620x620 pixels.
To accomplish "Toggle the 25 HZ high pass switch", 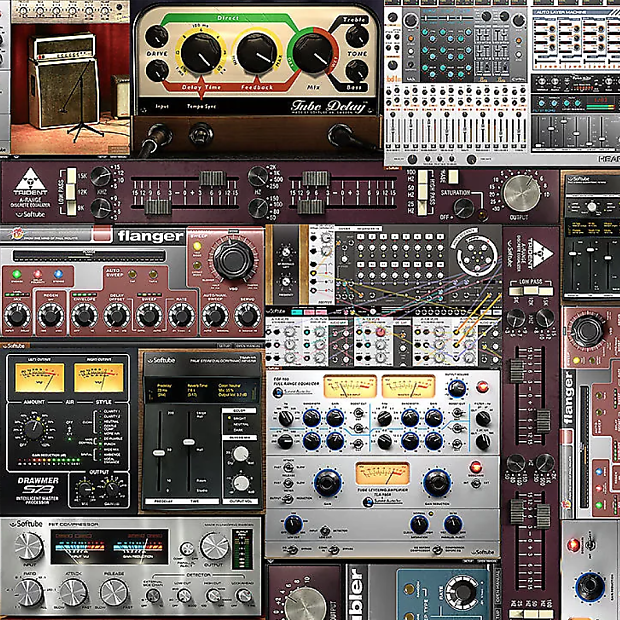I will [x=422, y=208].
